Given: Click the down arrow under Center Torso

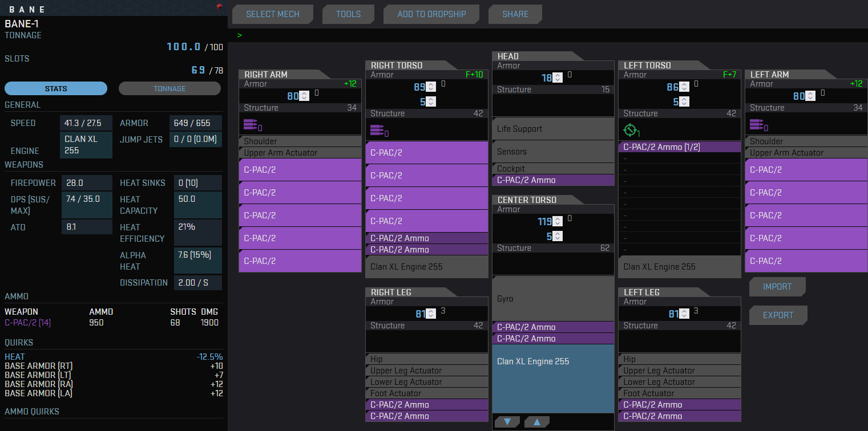Looking at the screenshot, I should (507, 422).
